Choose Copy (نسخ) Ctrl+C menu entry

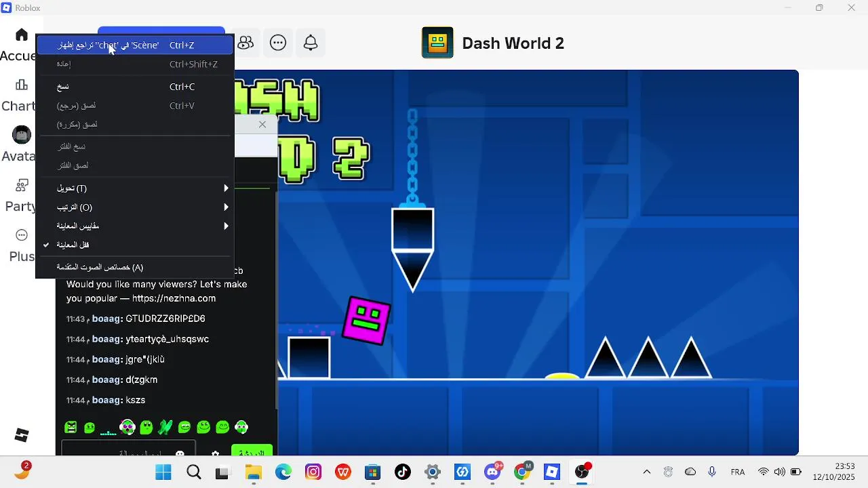click(x=135, y=87)
